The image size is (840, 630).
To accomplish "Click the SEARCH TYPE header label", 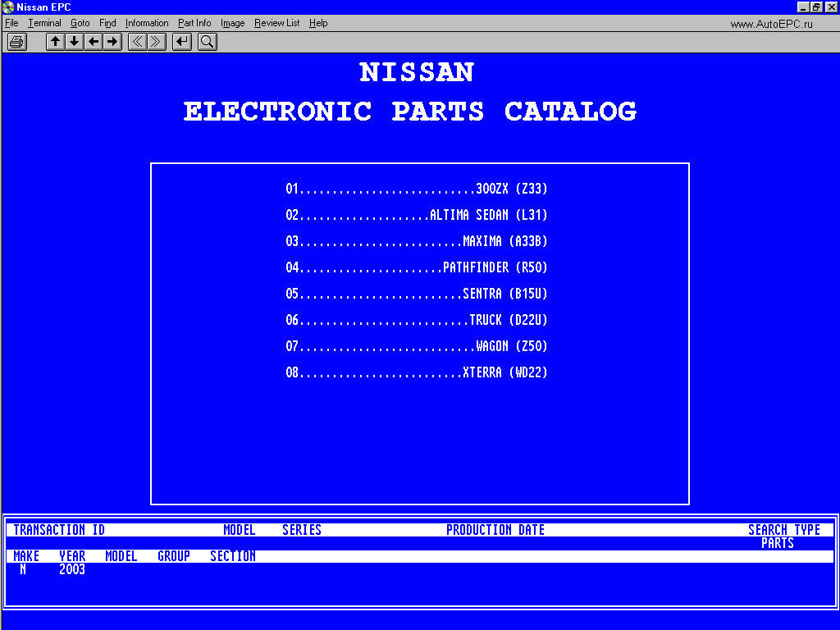I will [783, 530].
